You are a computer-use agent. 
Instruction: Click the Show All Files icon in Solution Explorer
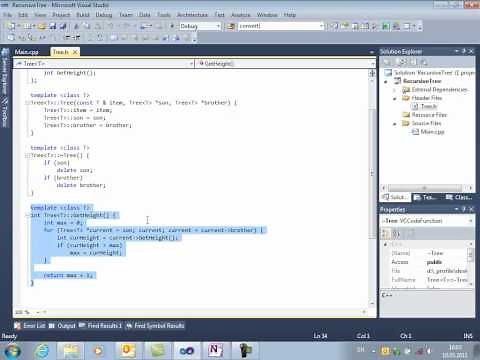[x=402, y=62]
